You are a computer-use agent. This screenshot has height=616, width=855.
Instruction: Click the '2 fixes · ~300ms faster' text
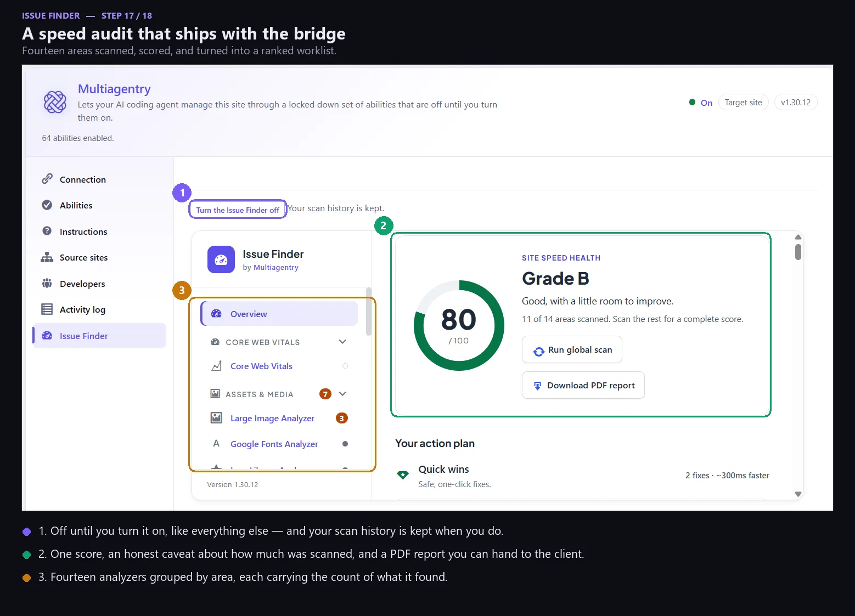click(x=727, y=476)
